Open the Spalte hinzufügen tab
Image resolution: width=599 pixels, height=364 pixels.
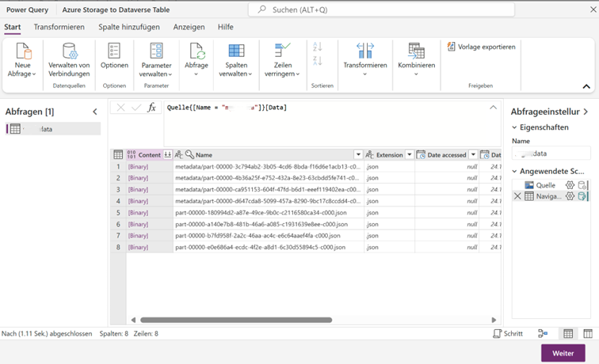[x=128, y=27]
